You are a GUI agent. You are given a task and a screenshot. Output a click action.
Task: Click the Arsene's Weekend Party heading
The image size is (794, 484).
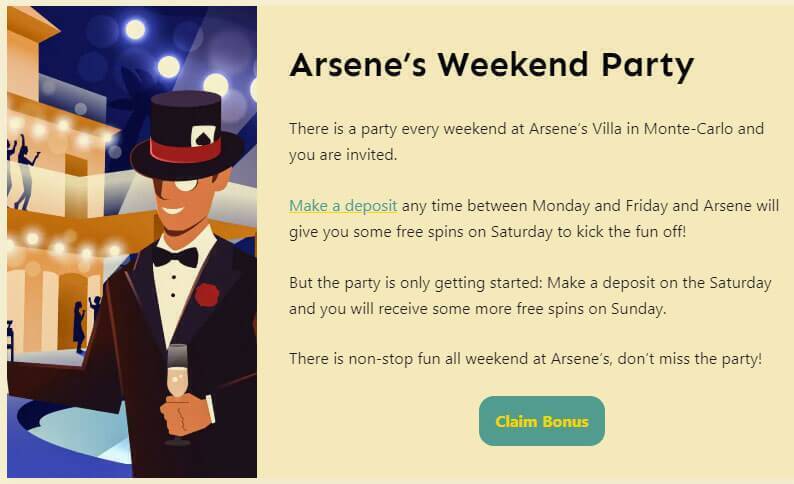pos(491,66)
